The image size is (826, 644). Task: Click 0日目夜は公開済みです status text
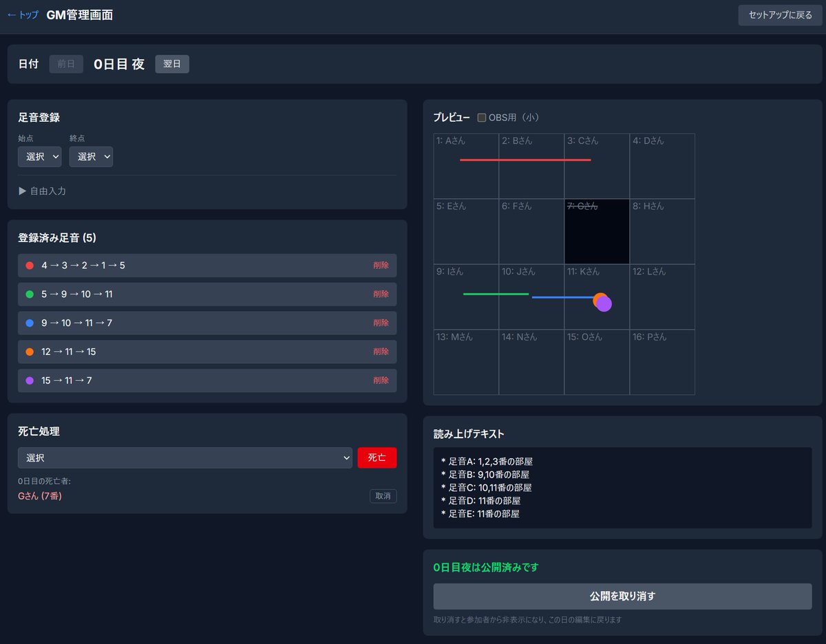click(486, 568)
